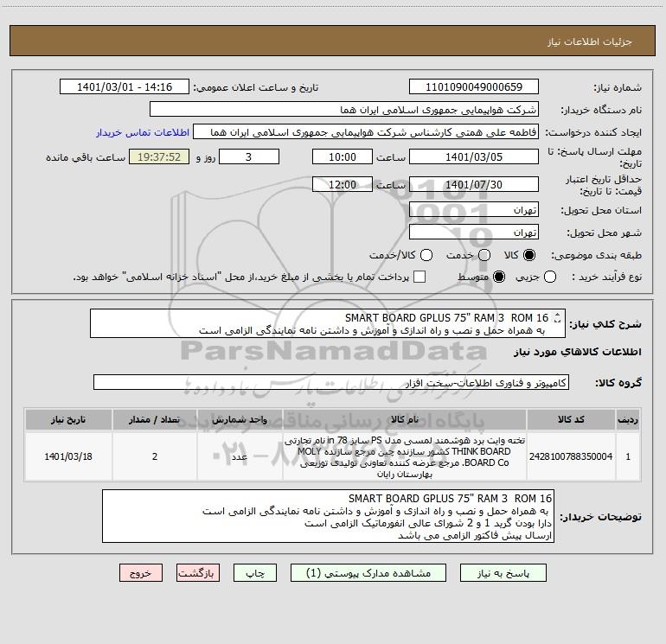This screenshot has height=644, width=666.
Task: Click the validity time field 12:00
Action: coord(343,184)
